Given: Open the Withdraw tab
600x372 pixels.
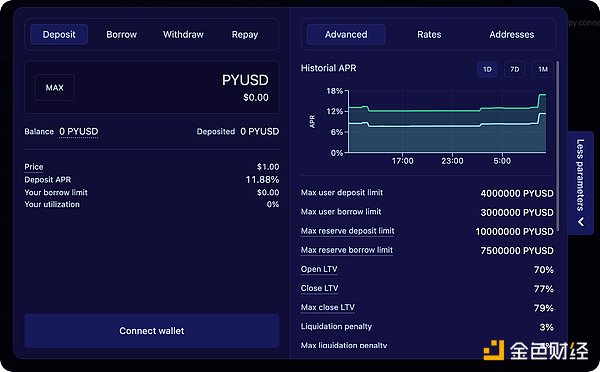Looking at the screenshot, I should [183, 34].
